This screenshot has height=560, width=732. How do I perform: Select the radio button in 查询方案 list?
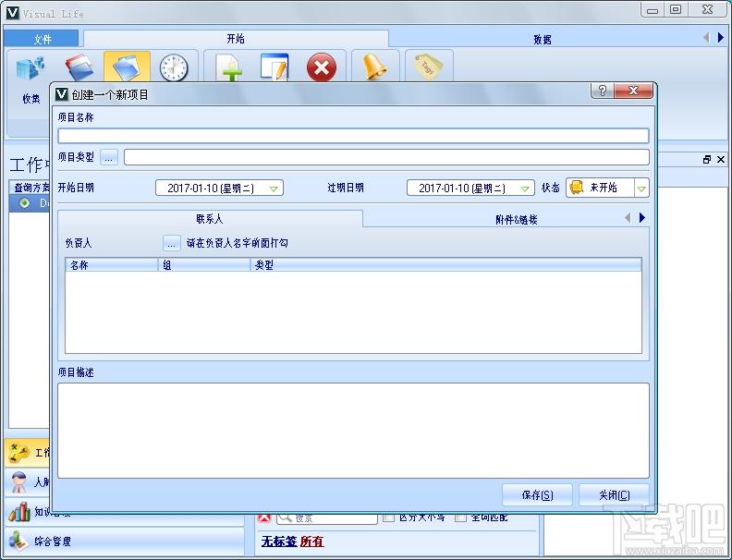[24, 202]
